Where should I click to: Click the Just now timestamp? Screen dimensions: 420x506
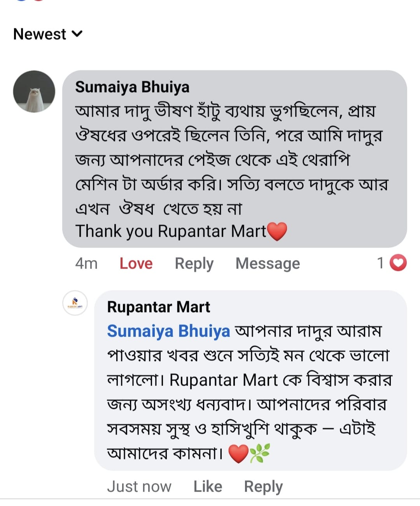[x=139, y=487]
